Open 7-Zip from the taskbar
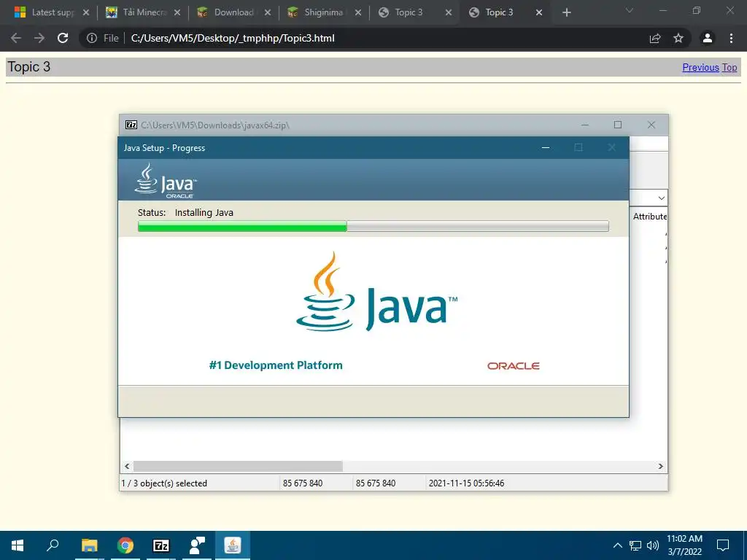Image resolution: width=747 pixels, height=560 pixels. [x=161, y=545]
